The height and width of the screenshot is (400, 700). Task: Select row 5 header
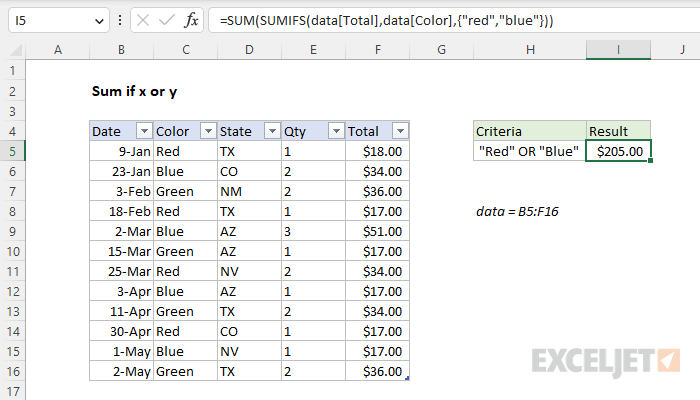[x=12, y=151]
